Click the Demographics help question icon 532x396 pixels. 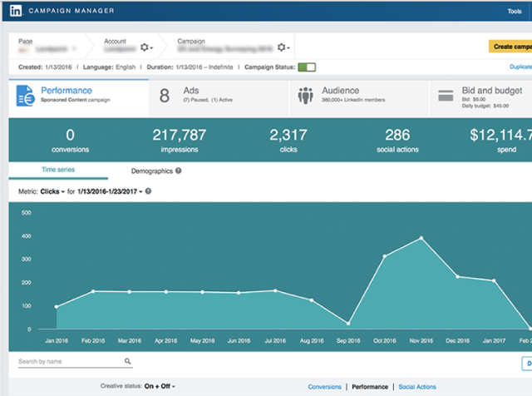coord(179,171)
